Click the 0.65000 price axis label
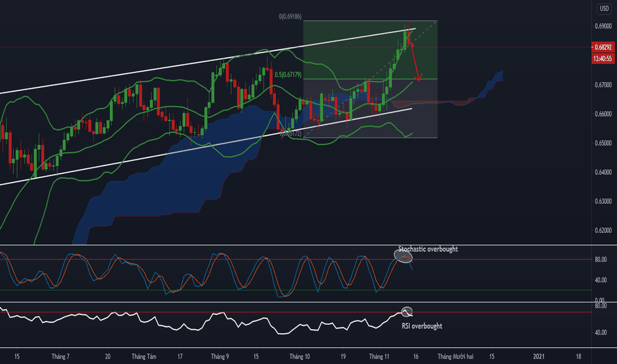Image resolution: width=617 pixels, height=364 pixels. point(603,143)
